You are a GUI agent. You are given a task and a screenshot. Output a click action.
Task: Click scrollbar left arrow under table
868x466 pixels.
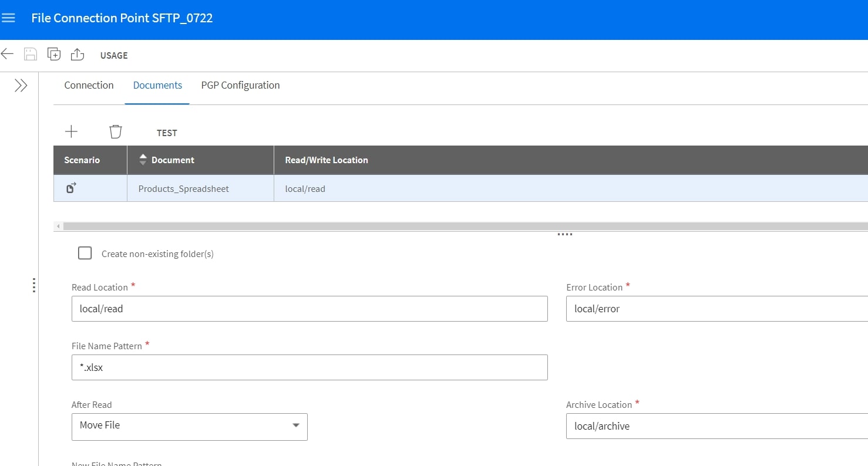click(58, 226)
